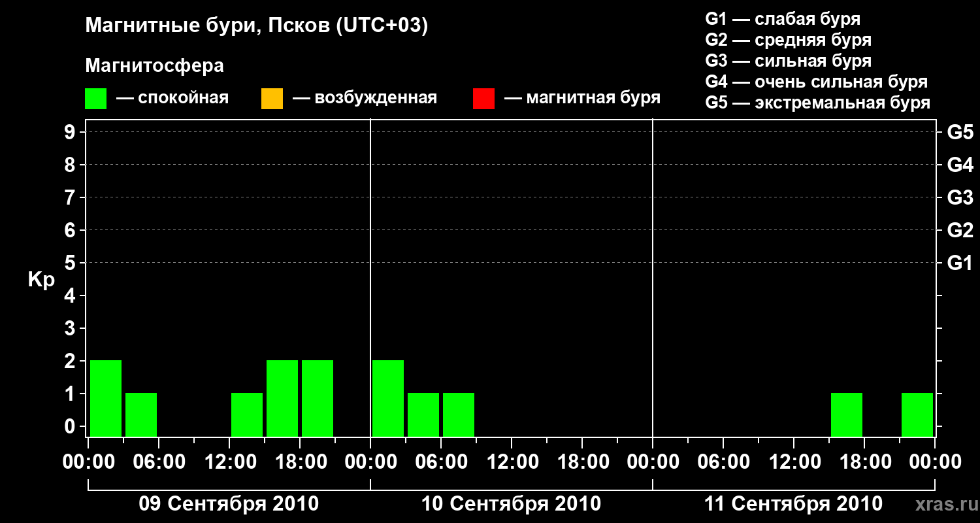This screenshot has height=523, width=980.
Task: Click the 03:00 Kp 1 bar on 10 September
Action: [x=423, y=414]
